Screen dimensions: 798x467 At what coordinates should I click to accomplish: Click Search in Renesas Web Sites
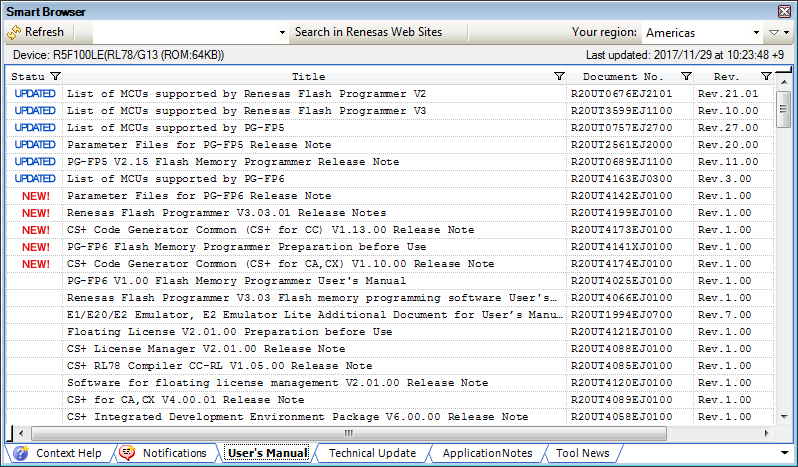(368, 32)
